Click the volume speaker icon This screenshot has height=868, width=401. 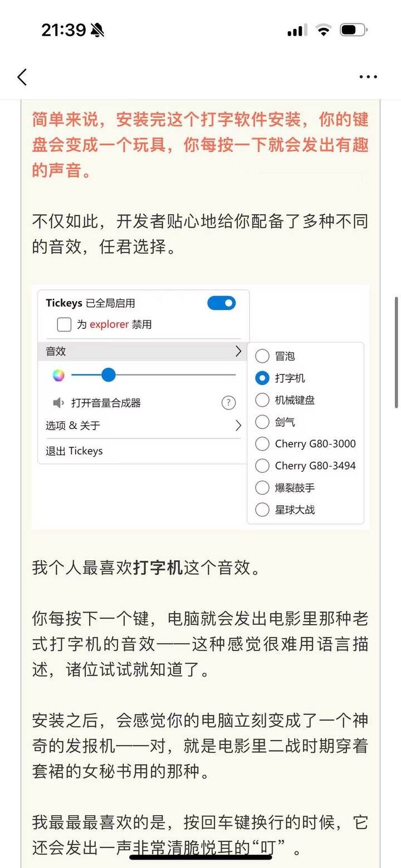click(58, 403)
